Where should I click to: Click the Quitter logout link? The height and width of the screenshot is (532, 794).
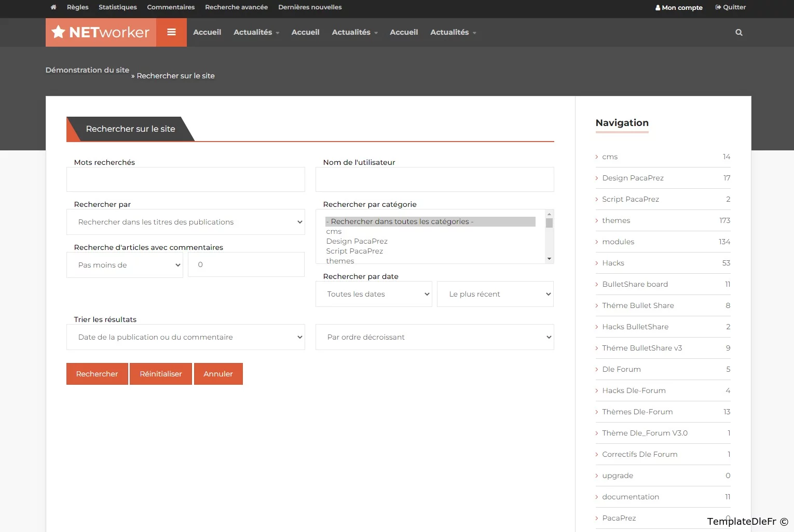click(730, 7)
